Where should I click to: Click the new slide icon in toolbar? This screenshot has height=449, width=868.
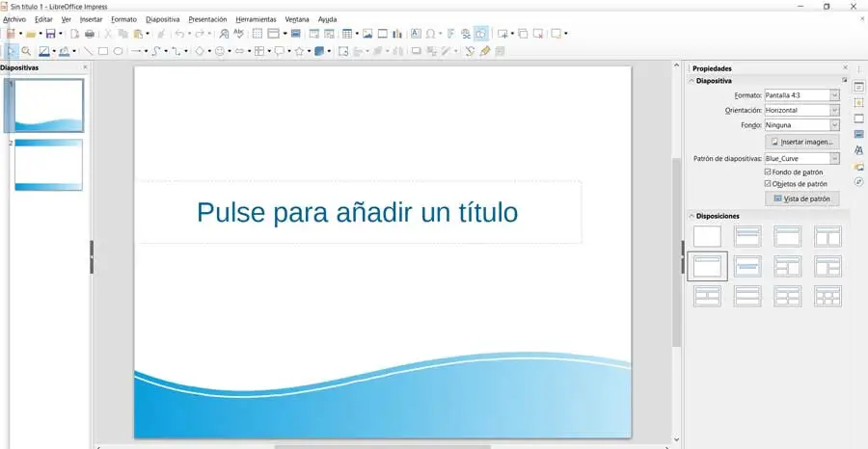(x=502, y=34)
